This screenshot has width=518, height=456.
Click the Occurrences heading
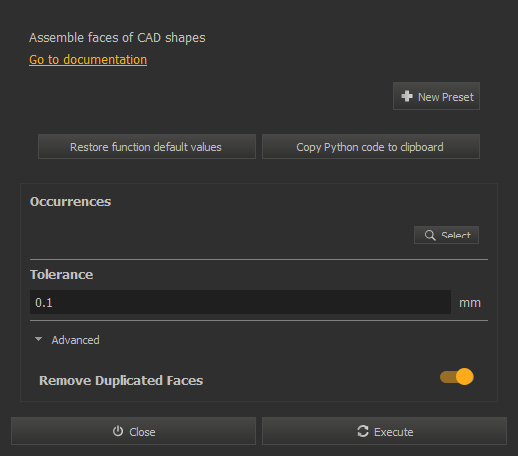70,201
